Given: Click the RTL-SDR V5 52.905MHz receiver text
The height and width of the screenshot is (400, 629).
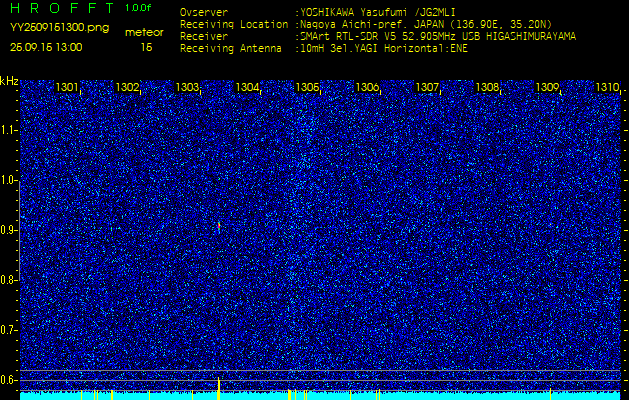Looking at the screenshot, I should (438, 37).
